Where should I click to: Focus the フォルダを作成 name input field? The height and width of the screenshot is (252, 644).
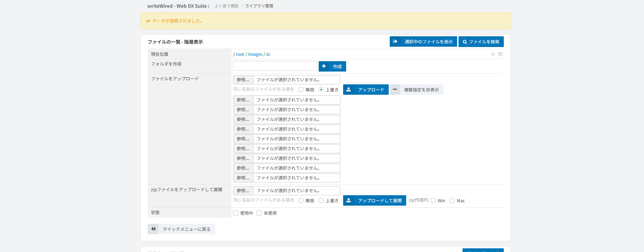(x=275, y=66)
